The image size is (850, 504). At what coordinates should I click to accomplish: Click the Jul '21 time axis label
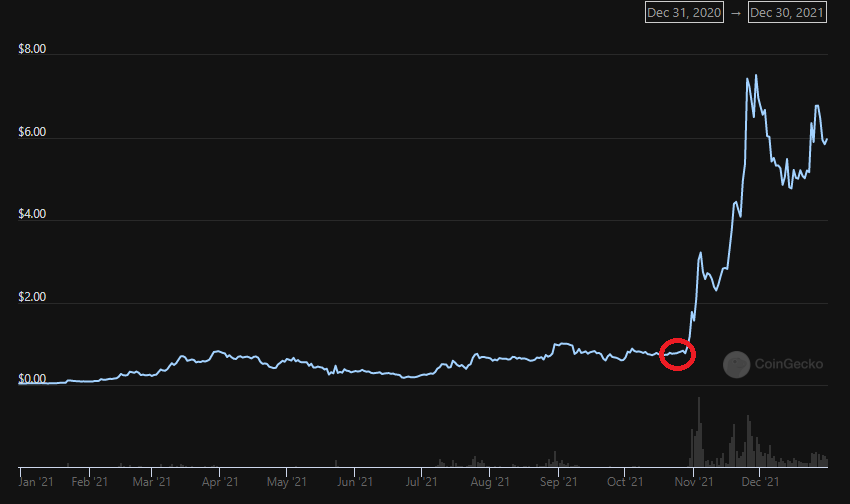[421, 483]
